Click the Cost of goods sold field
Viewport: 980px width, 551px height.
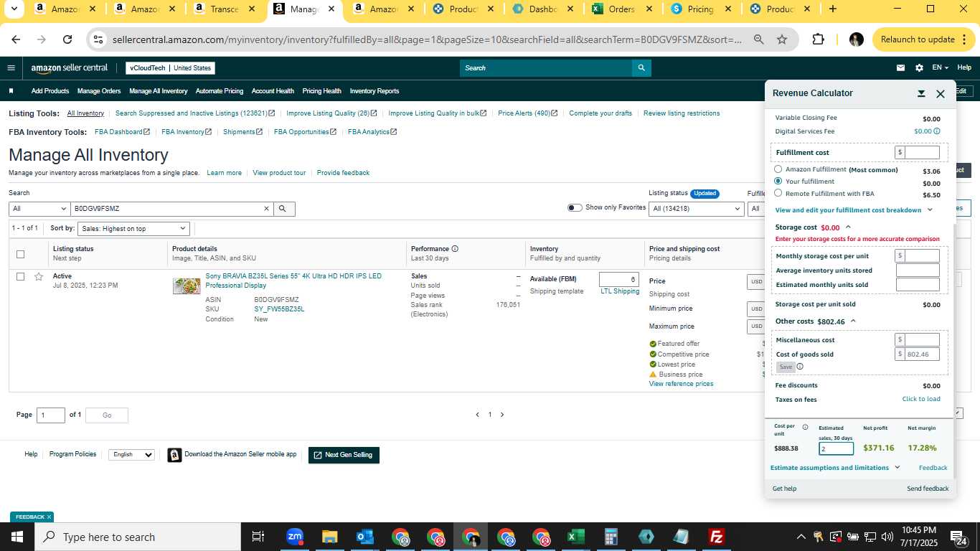(x=922, y=354)
